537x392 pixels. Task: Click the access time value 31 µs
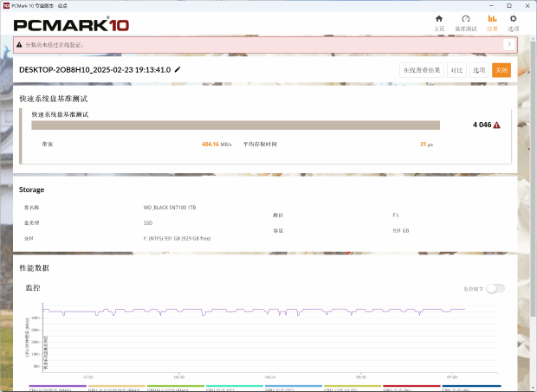click(x=426, y=145)
